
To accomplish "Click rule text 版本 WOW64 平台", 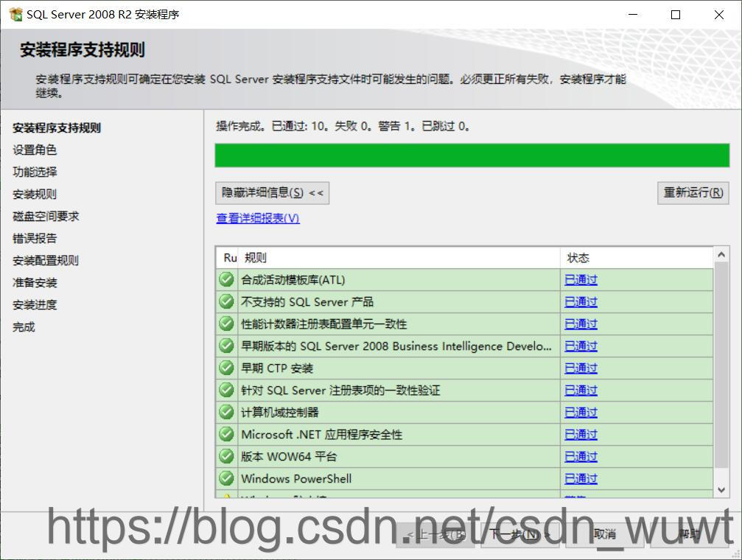I will pyautogui.click(x=289, y=456).
